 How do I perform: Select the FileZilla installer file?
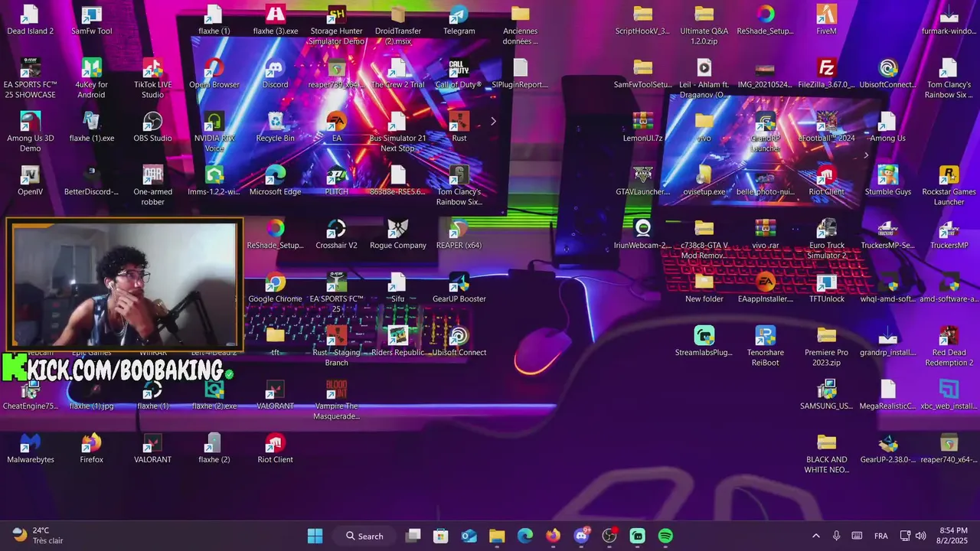click(827, 74)
